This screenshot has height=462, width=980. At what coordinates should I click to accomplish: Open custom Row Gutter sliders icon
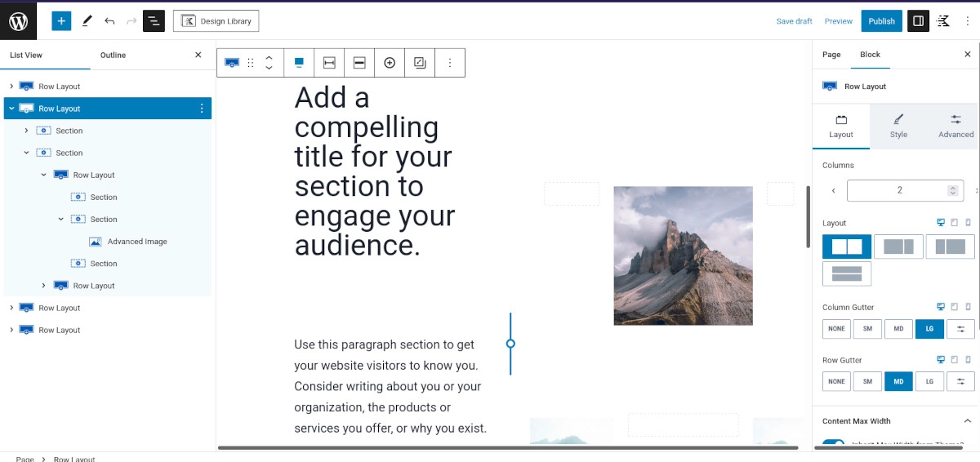[960, 381]
